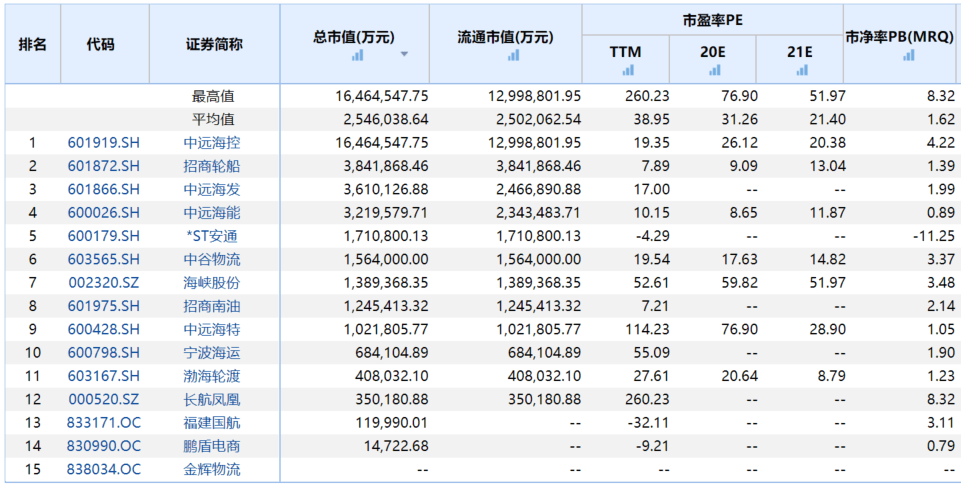Click the TTM column header label
The width and height of the screenshot is (961, 486).
click(x=626, y=52)
